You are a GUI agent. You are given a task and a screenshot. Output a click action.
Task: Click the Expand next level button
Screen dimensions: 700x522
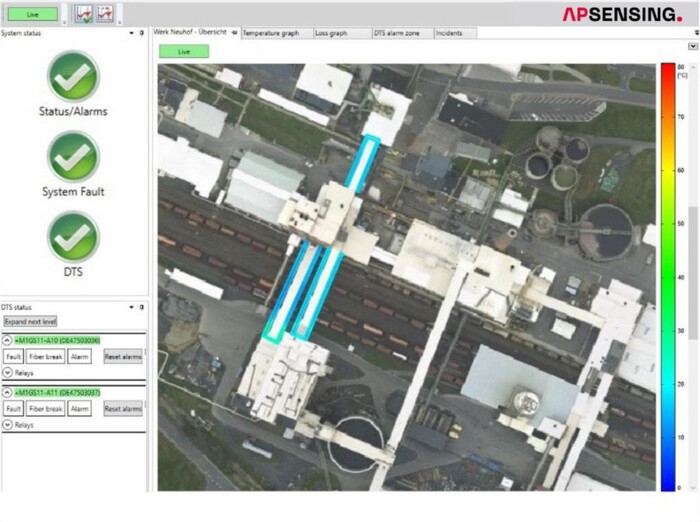30,322
